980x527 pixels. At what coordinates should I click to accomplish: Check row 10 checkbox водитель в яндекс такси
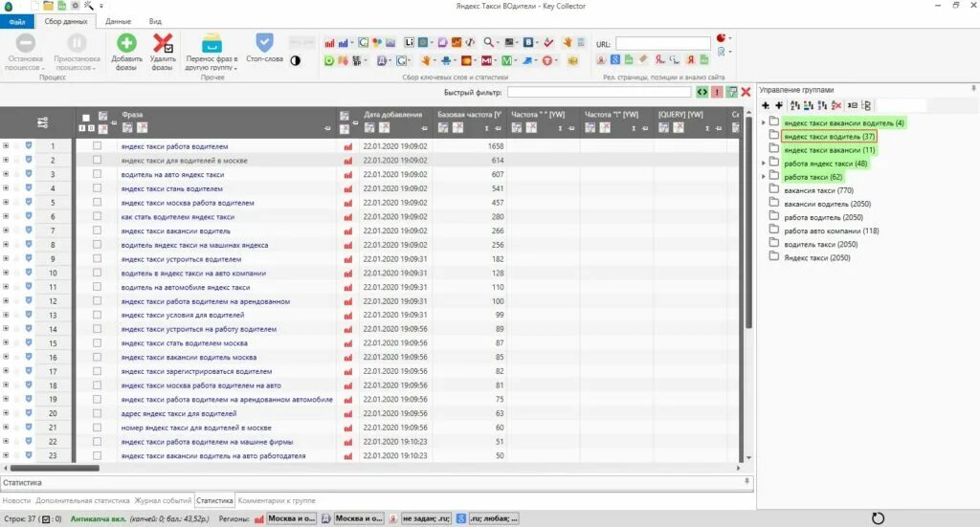[x=97, y=273]
